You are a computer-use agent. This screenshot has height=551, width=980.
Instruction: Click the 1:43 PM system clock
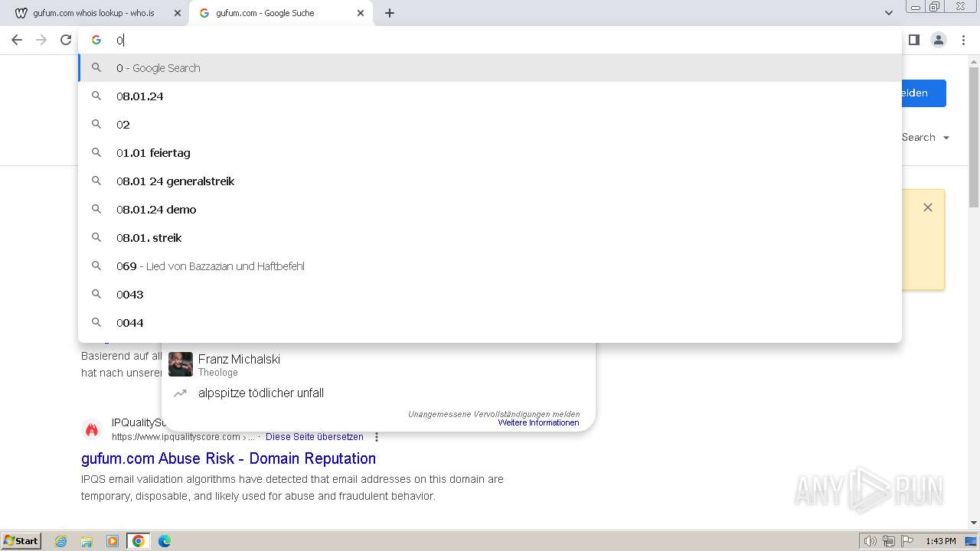tap(941, 541)
